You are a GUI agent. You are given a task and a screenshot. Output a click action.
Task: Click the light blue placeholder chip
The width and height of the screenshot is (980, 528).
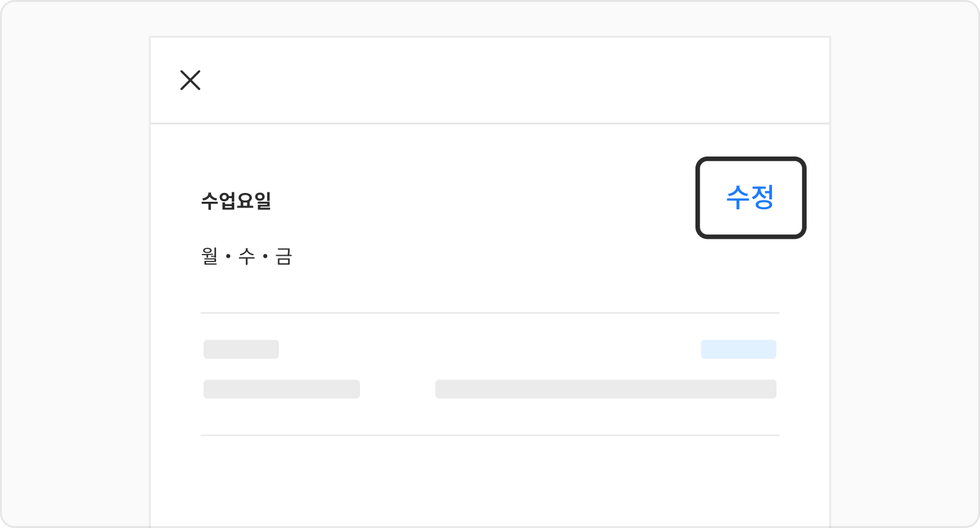739,349
